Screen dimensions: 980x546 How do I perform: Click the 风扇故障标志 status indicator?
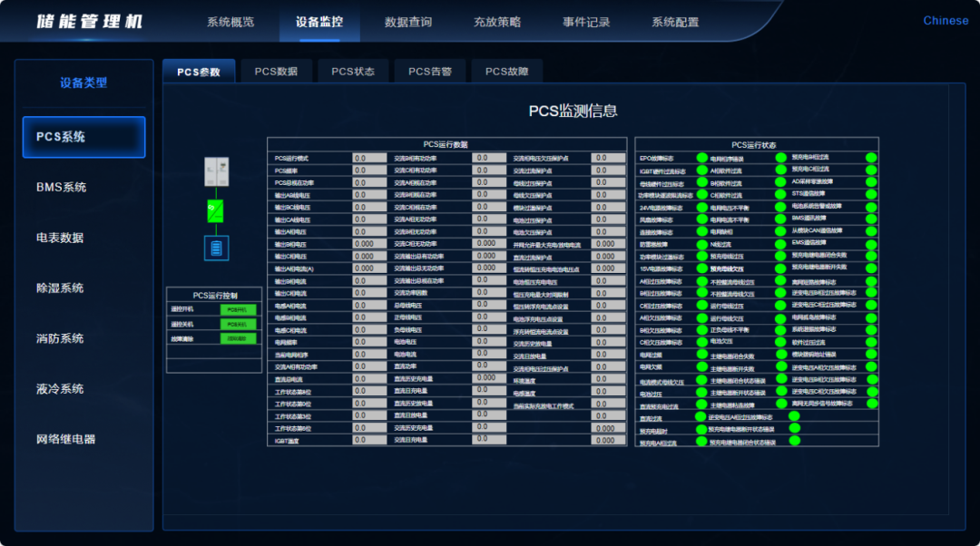click(701, 219)
